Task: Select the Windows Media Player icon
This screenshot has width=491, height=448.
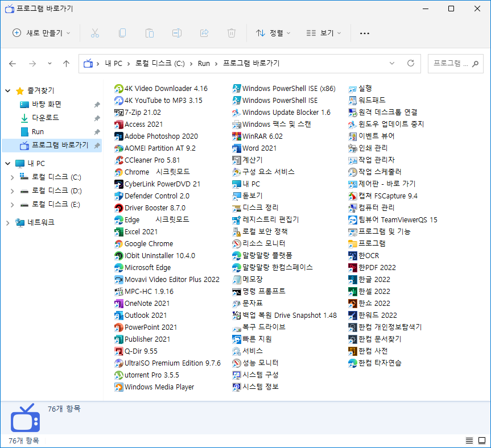Action: pyautogui.click(x=119, y=387)
